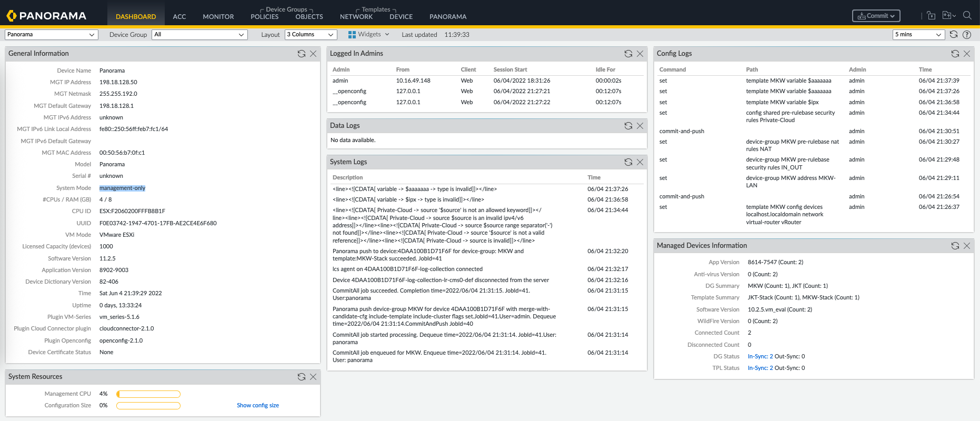
Task: Refresh the dashboard using toolbar refresh icon
Action: (953, 35)
